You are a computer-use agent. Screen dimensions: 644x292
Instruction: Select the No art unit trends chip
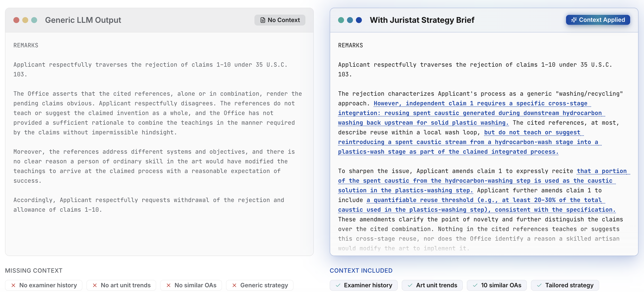121,285
